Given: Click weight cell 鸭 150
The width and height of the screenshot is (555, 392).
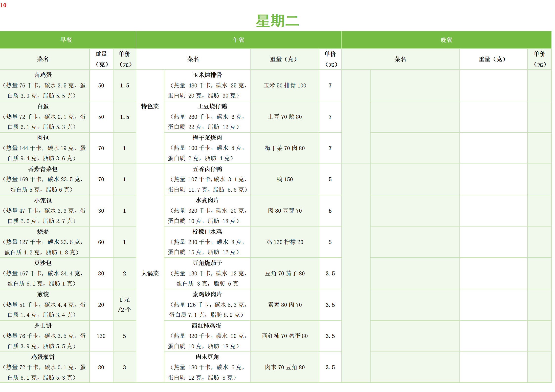Looking at the screenshot, I should (x=285, y=179).
